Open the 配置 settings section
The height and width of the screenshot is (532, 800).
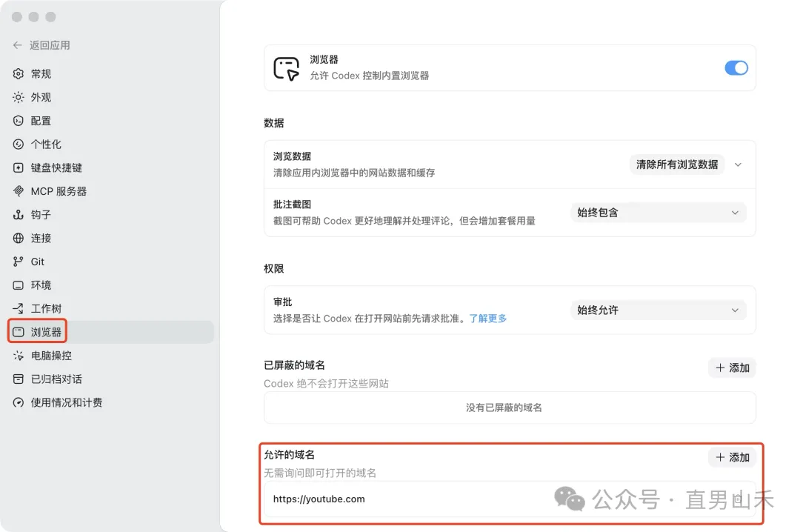click(x=111, y=121)
